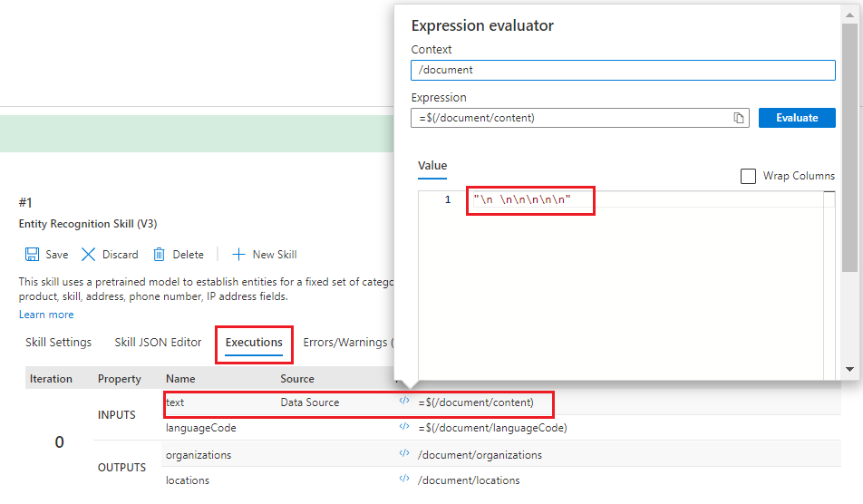Click the evaluator scrollbar down arrow
The image size is (863, 504).
pos(849,369)
